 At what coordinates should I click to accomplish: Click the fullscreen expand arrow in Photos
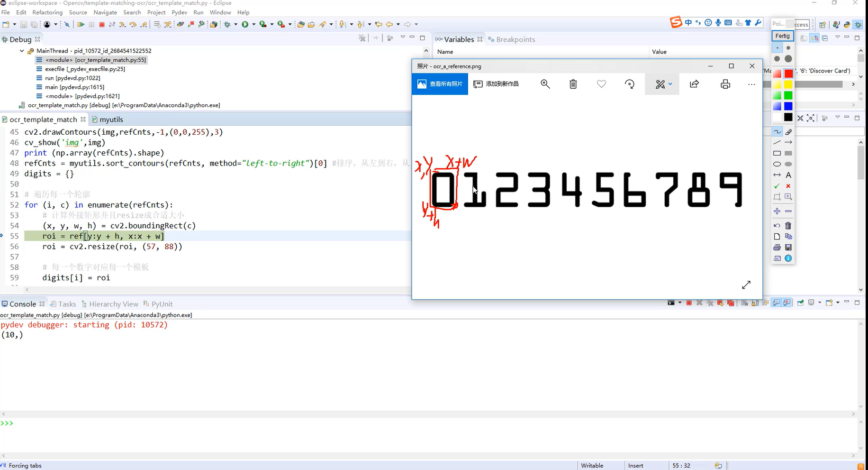(x=746, y=285)
